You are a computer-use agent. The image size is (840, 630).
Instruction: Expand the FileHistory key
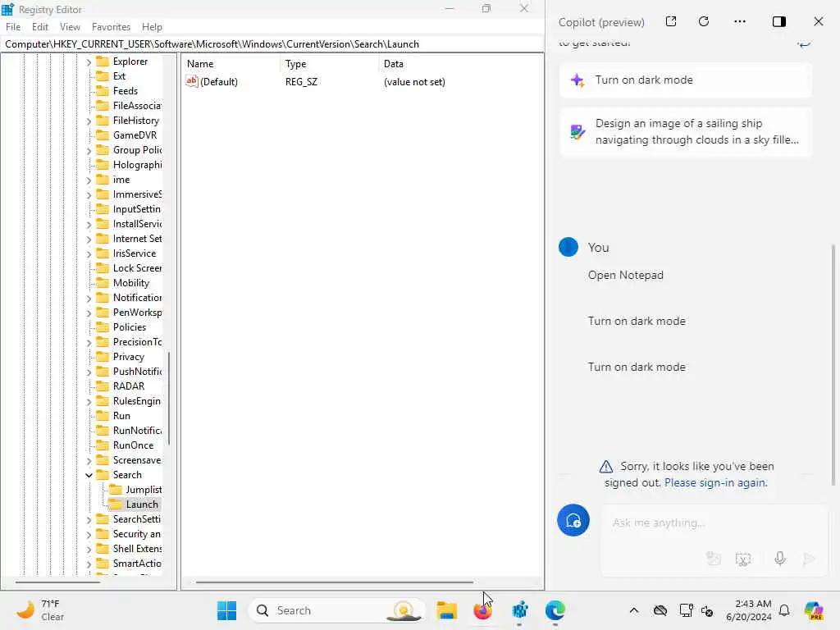click(89, 121)
